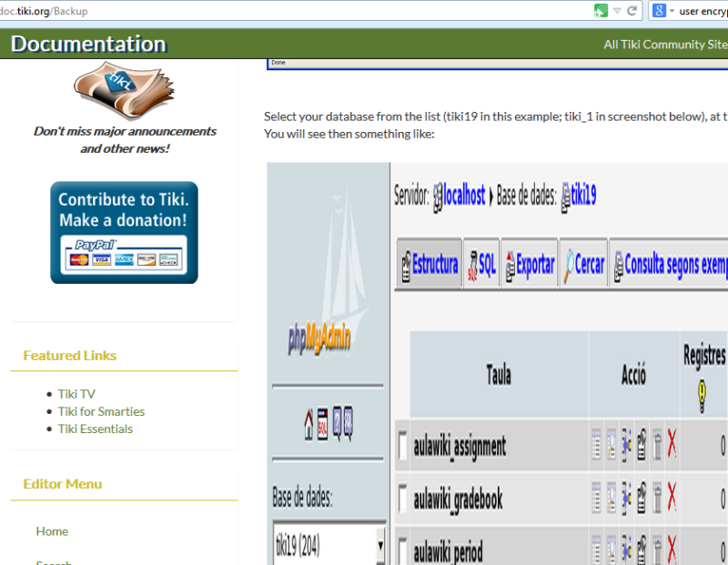Focus the search box containing 'user encryp'
The height and width of the screenshot is (565, 728).
click(x=703, y=11)
